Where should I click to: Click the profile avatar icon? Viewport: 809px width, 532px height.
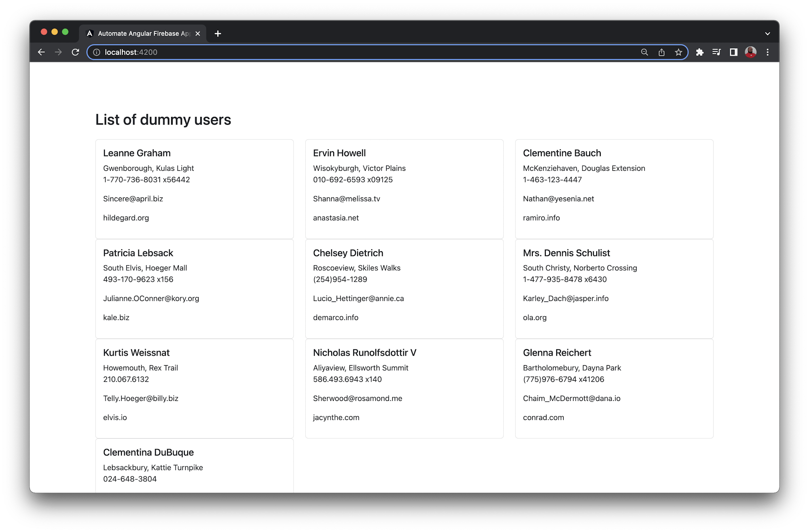pos(751,52)
